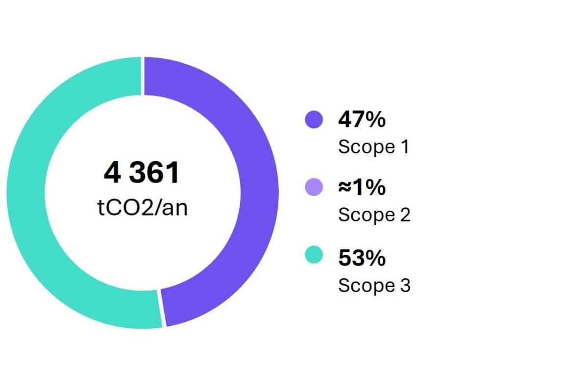Click the light purple Scope 2 legend dot
Viewport: 588px width, 392px height.
tap(314, 187)
